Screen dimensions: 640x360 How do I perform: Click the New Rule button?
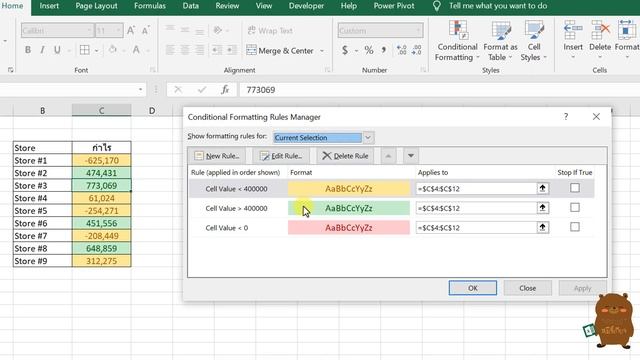point(217,156)
